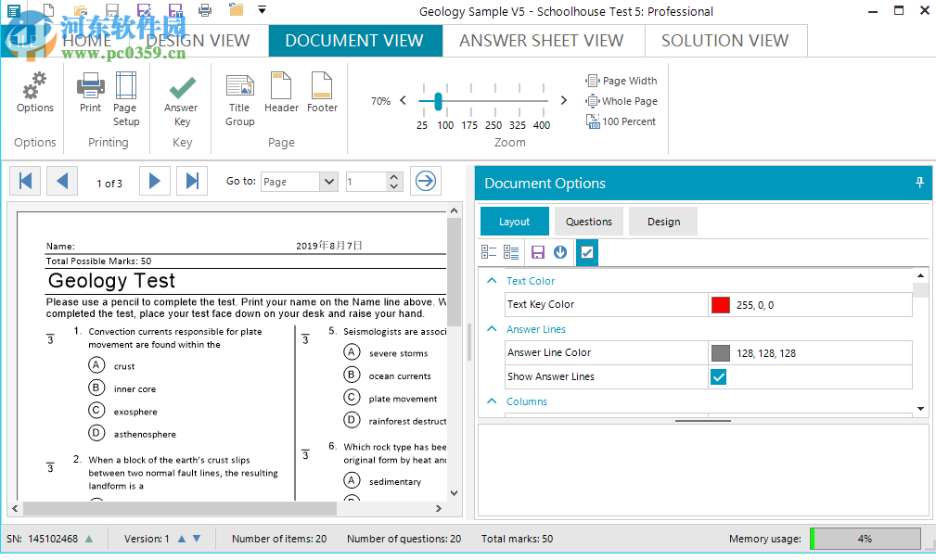The width and height of the screenshot is (936, 560).
Task: Collapse the Columns section
Action: [x=492, y=401]
